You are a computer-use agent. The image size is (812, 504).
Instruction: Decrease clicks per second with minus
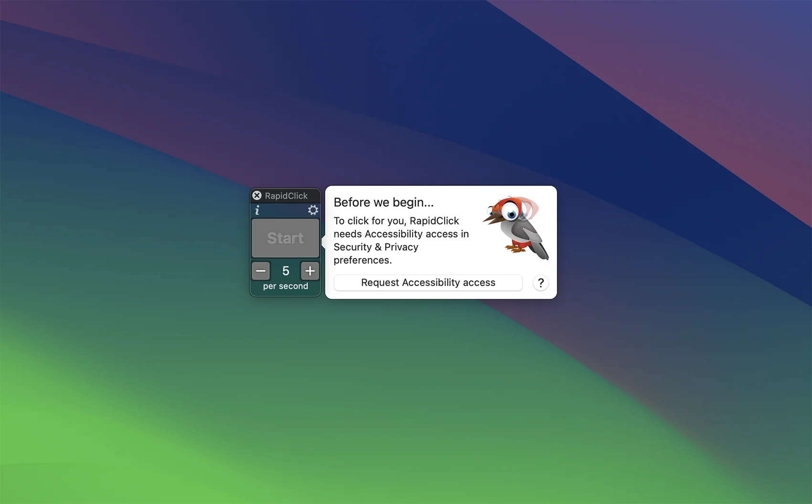(x=261, y=271)
